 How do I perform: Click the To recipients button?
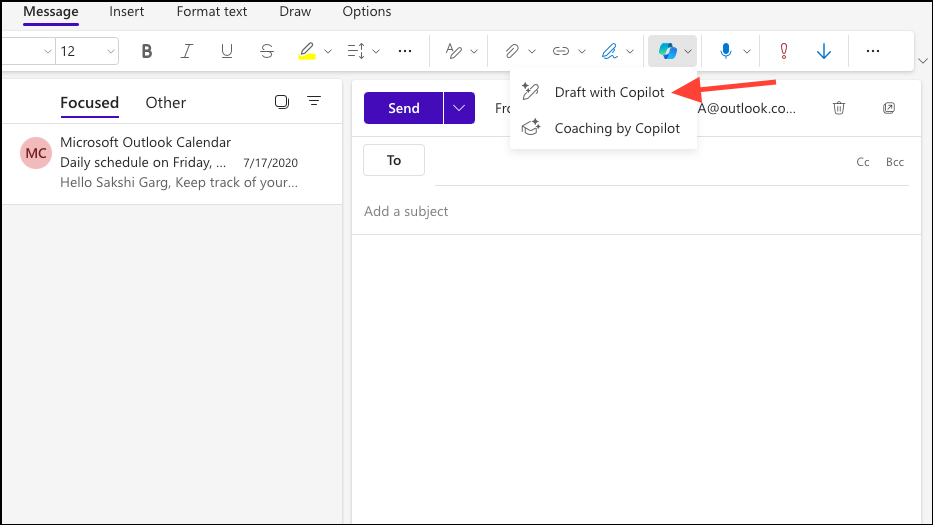[x=394, y=160]
